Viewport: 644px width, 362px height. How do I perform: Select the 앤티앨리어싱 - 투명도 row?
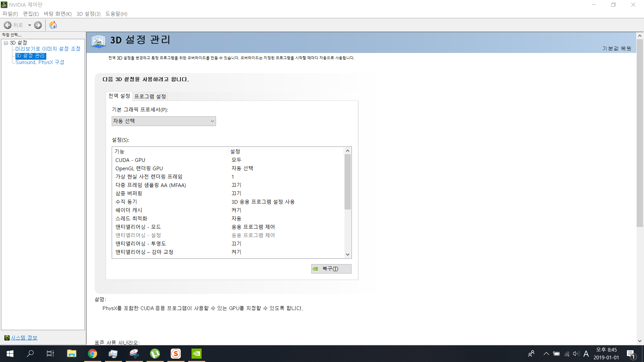pos(228,244)
